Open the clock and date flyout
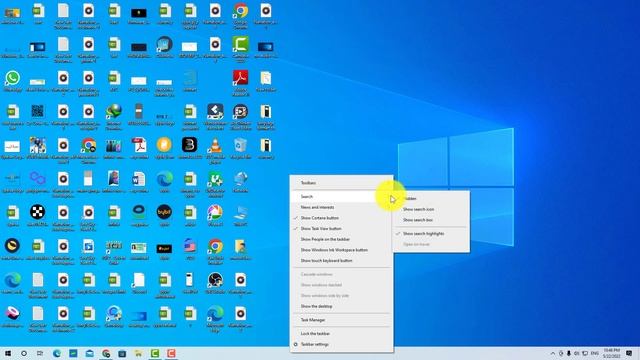Image resolution: width=640 pixels, height=360 pixels. pyautogui.click(x=611, y=353)
